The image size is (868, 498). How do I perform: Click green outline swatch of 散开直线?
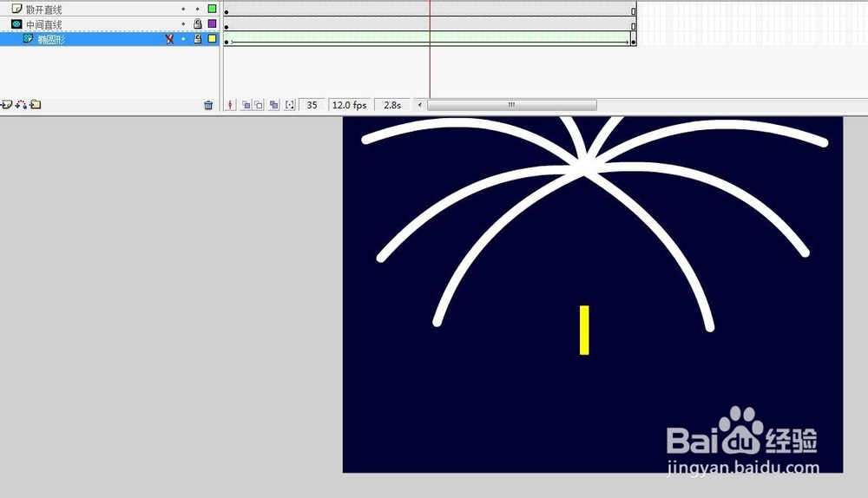(x=212, y=9)
